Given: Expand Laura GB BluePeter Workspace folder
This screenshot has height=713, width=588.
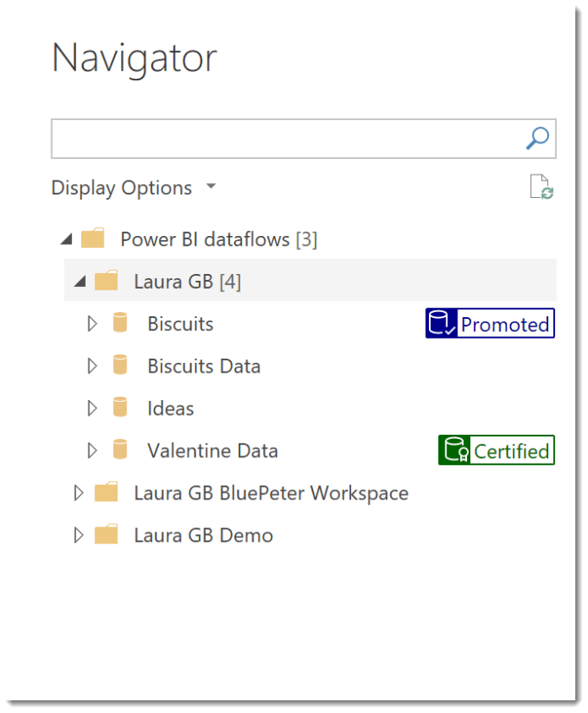Looking at the screenshot, I should (79, 493).
